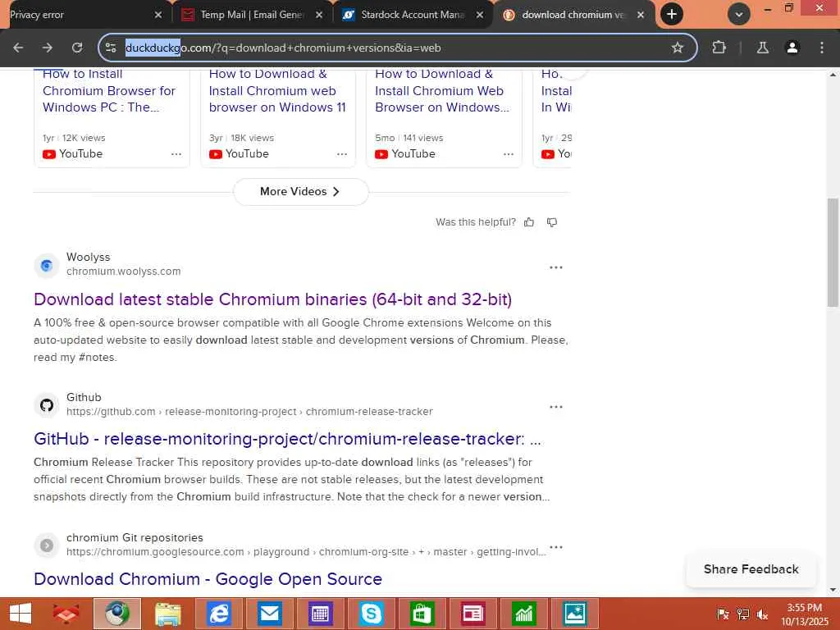Open the Windows Start button
This screenshot has height=630, width=840.
pos(21,614)
